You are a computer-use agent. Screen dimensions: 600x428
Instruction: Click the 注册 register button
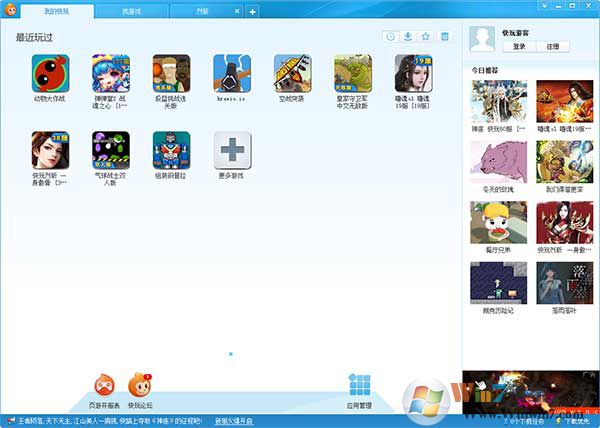click(553, 47)
